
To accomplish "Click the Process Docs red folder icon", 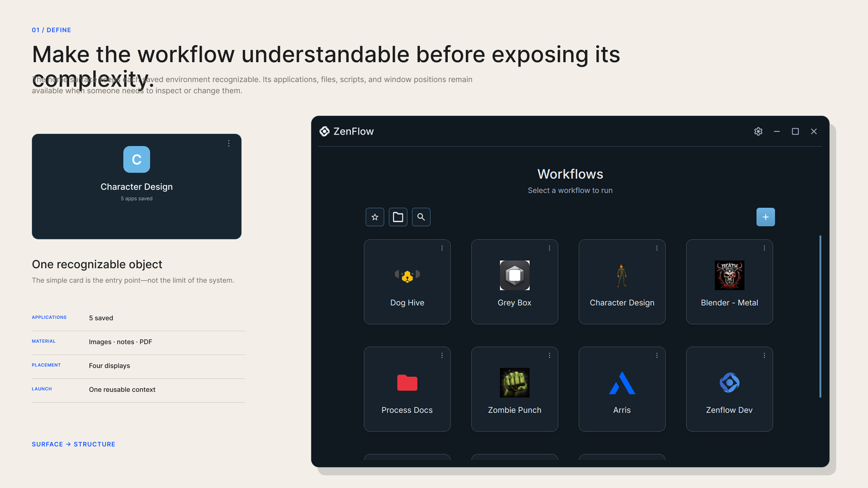I will pos(407,383).
